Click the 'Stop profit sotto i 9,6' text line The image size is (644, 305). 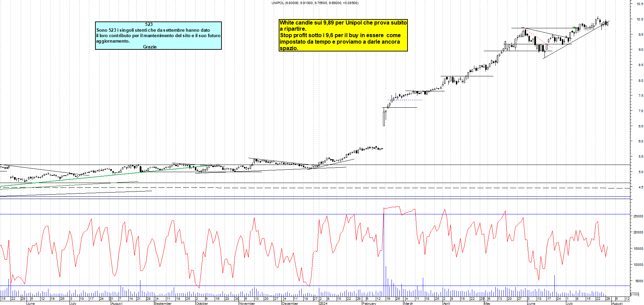[340, 35]
